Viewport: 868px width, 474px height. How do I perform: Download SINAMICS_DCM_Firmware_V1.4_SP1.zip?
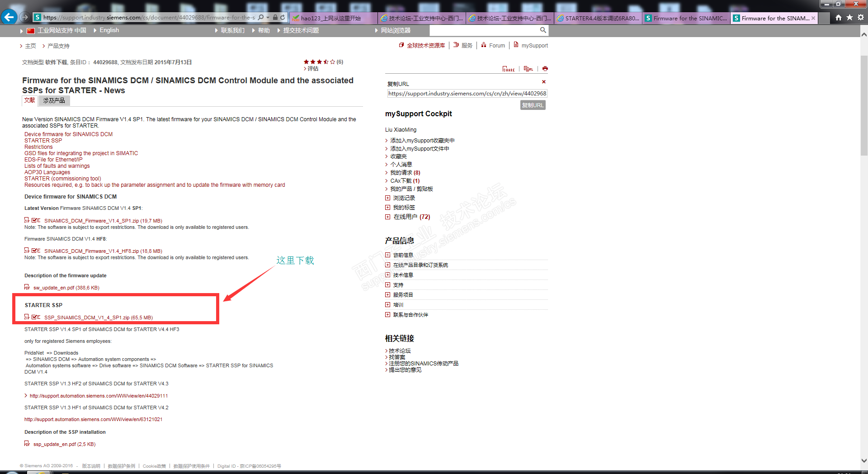(x=103, y=221)
